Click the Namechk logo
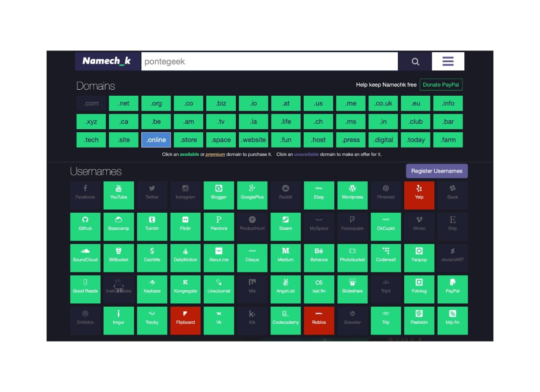This screenshot has width=540, height=392. 107,61
